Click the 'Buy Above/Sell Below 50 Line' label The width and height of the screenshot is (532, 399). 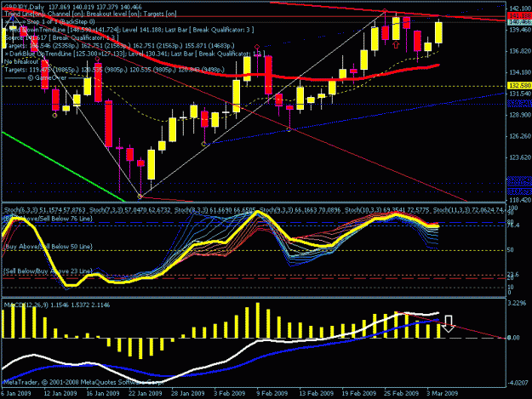click(x=49, y=247)
